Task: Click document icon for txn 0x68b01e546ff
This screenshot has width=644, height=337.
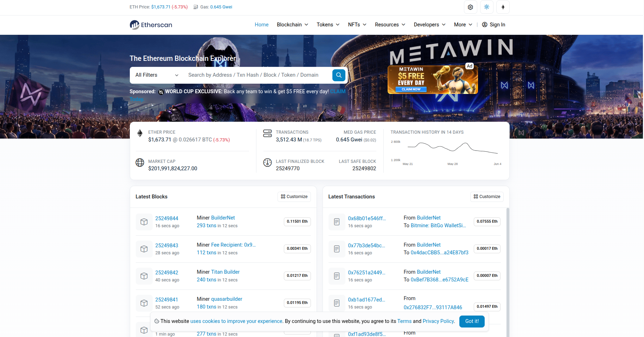Action: coord(337,222)
